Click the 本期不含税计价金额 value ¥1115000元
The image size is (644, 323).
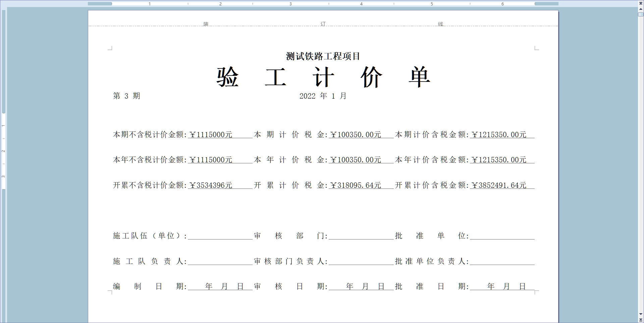click(x=211, y=135)
